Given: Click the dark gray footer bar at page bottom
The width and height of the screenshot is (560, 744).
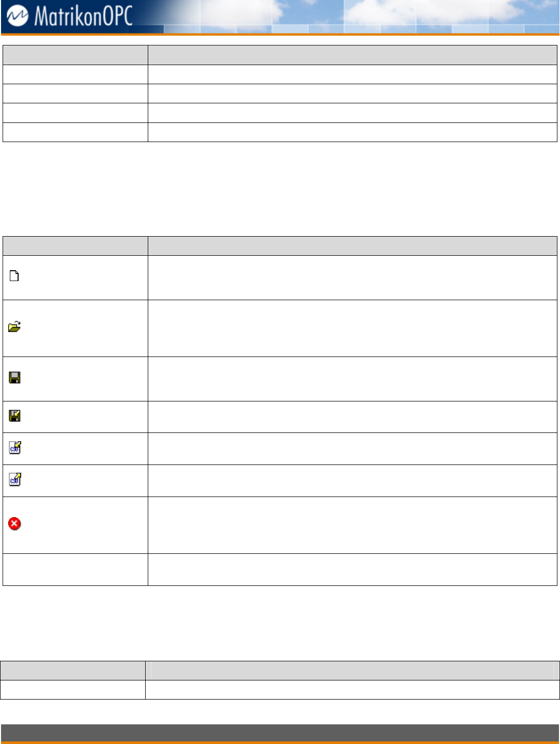Looking at the screenshot, I should (x=279, y=733).
